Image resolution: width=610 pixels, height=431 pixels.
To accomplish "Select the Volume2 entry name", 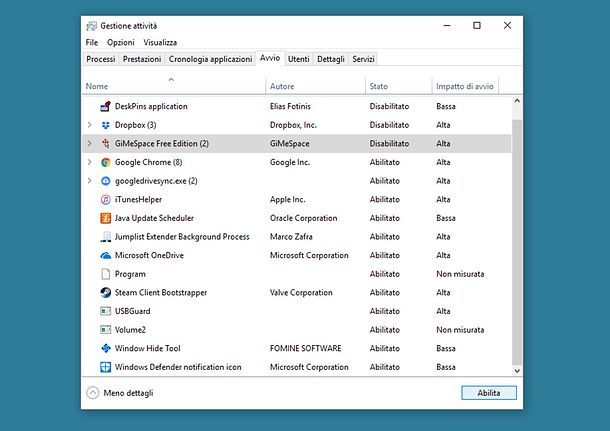I will (130, 330).
